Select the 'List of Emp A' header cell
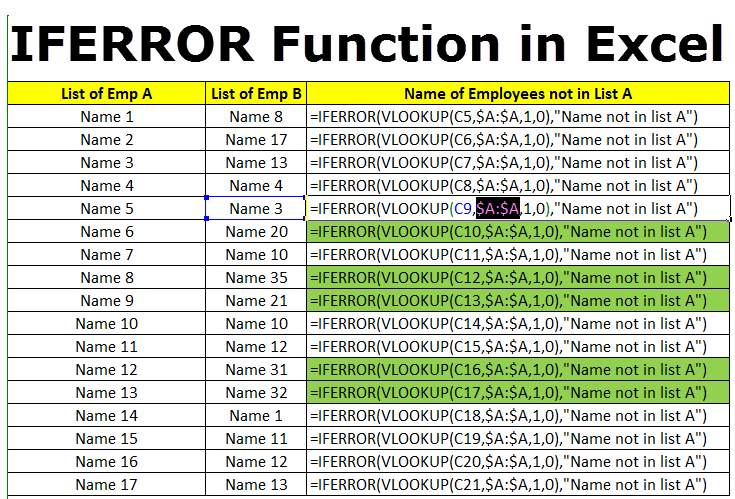735x499 pixels. click(106, 93)
